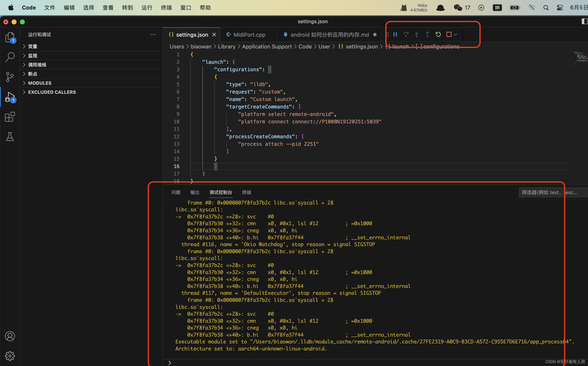This screenshot has width=588, height=366.
Task: Open the 帮助 menu
Action: click(205, 7)
